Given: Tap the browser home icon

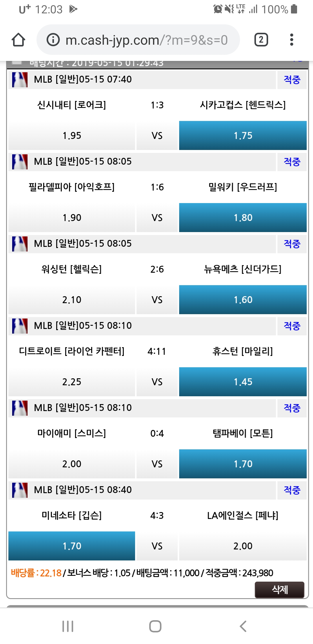Looking at the screenshot, I should coord(18,40).
